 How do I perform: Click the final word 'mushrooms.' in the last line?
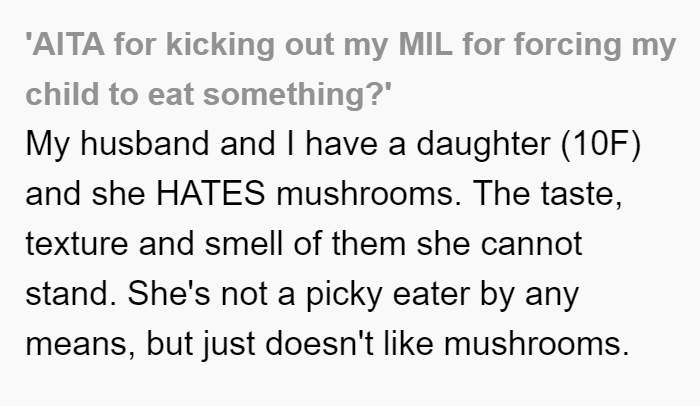pyautogui.click(x=537, y=343)
